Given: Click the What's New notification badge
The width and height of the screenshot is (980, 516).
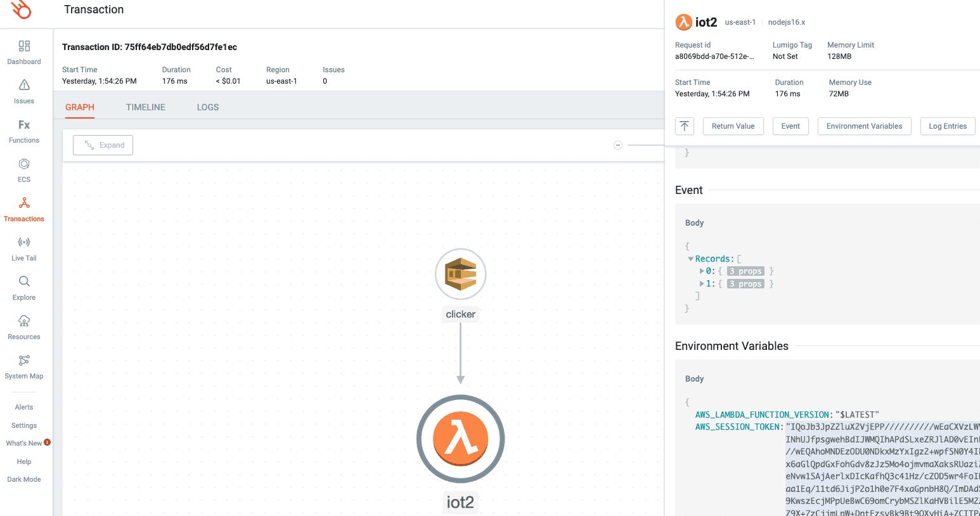Looking at the screenshot, I should 47,442.
